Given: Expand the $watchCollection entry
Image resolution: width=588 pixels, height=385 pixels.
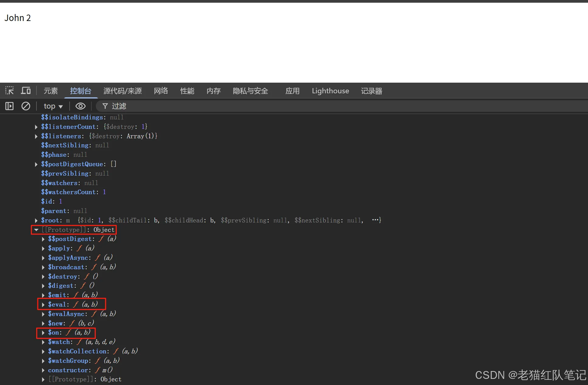Looking at the screenshot, I should coord(43,352).
